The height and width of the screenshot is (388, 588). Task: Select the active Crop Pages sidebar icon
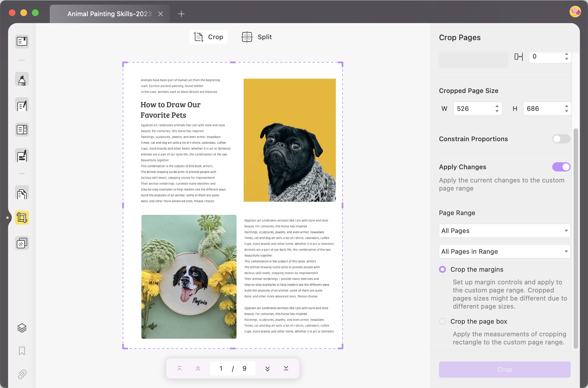point(22,218)
